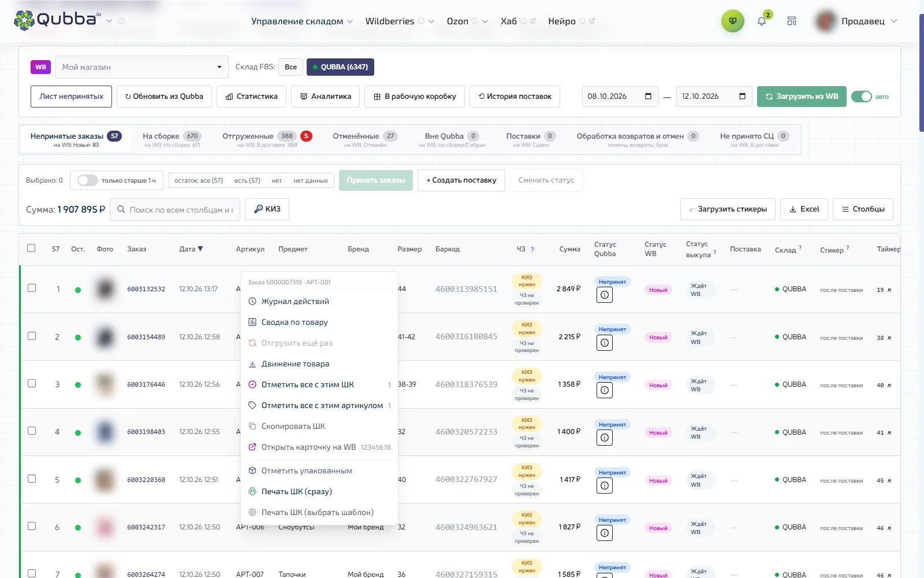
Task: Click thumbnail photo of order 6003154489
Action: 105,337
